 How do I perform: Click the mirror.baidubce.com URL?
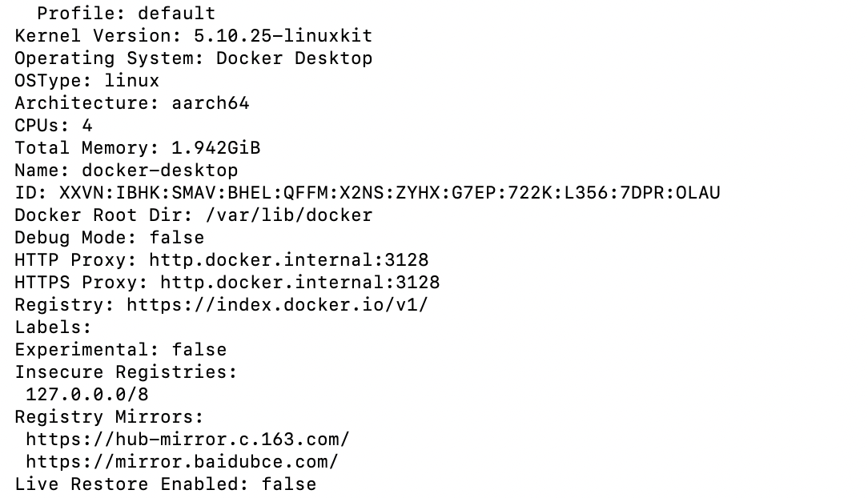coord(182,462)
